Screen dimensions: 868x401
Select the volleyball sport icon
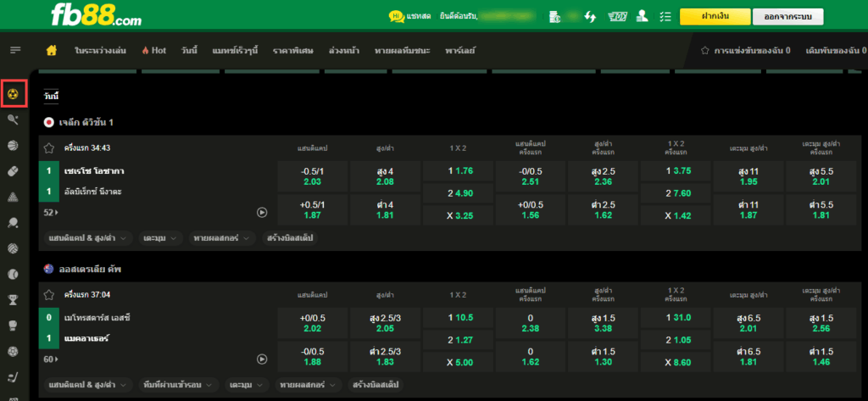click(x=14, y=248)
